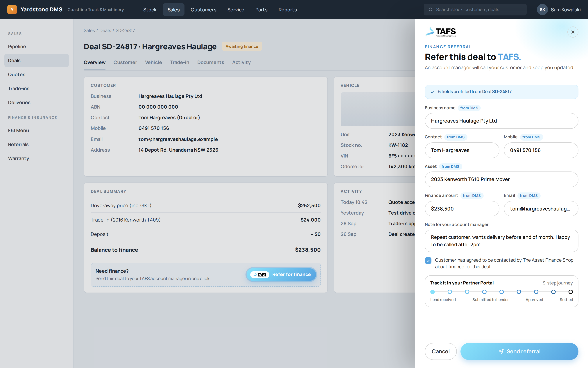This screenshot has height=368, width=588.
Task: Click the checkmark icon in prefilled banner
Action: (x=432, y=92)
